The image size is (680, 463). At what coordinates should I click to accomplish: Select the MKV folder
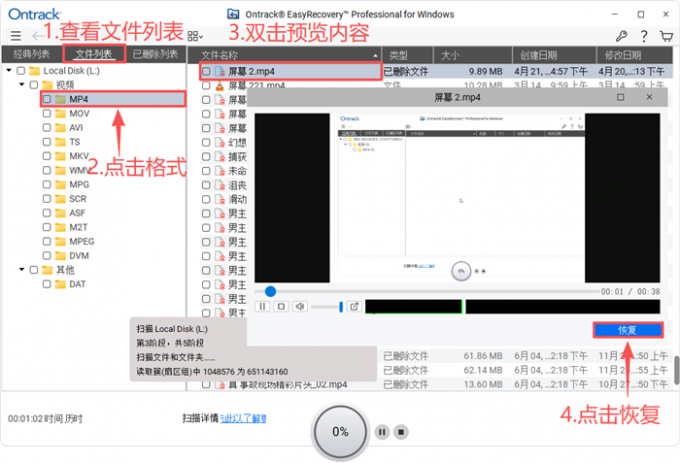point(79,156)
